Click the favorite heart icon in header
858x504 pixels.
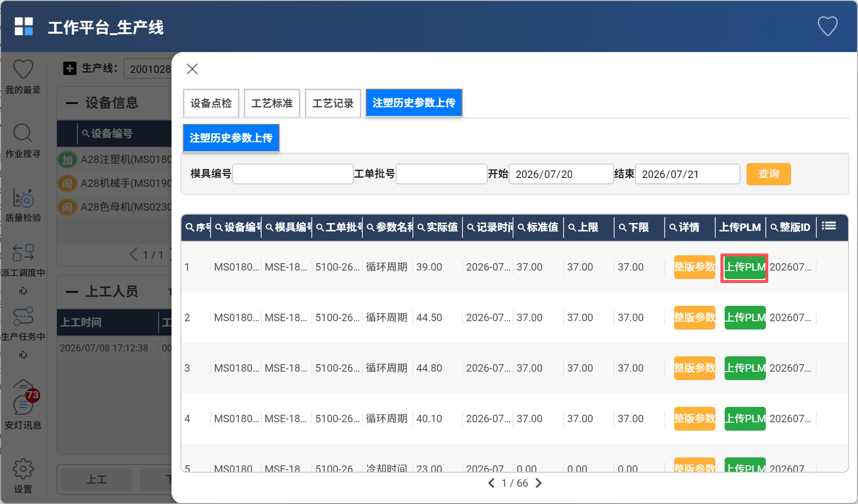click(x=827, y=26)
